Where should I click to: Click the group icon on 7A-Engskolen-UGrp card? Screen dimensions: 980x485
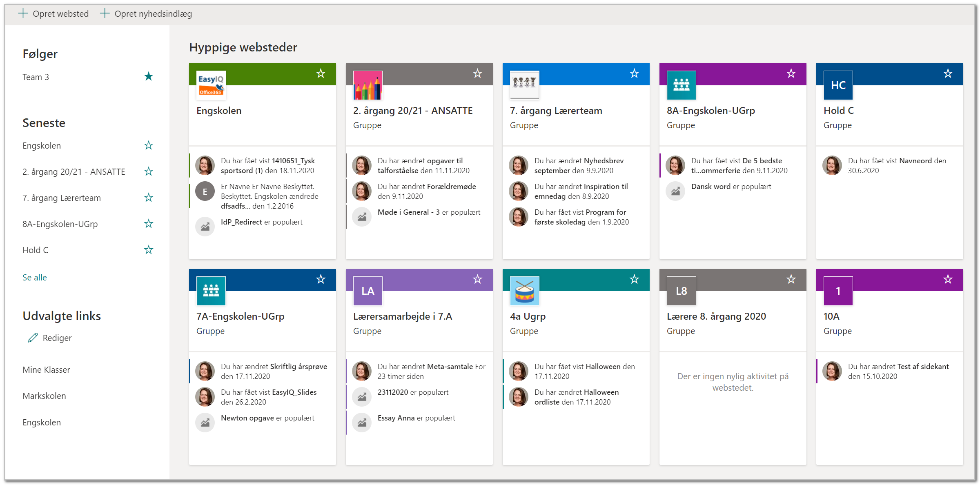pyautogui.click(x=211, y=291)
